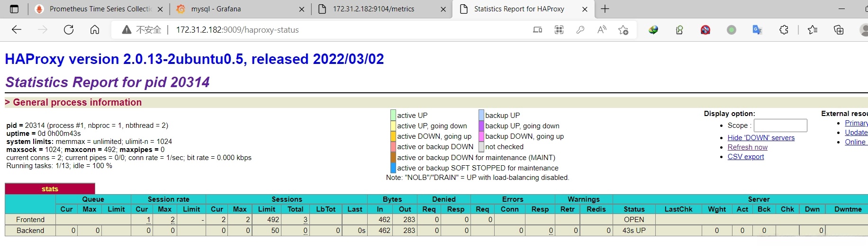Go back to previous page
This screenshot has width=868, height=250.
[17, 30]
